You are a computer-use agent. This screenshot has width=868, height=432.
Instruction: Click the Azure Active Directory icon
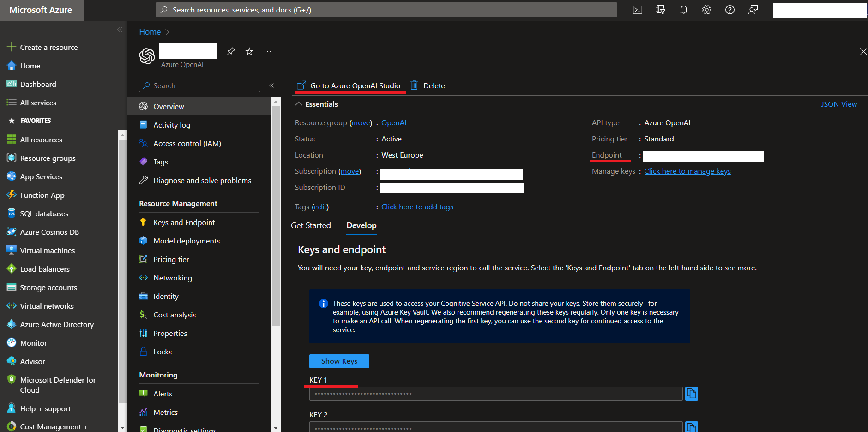12,324
